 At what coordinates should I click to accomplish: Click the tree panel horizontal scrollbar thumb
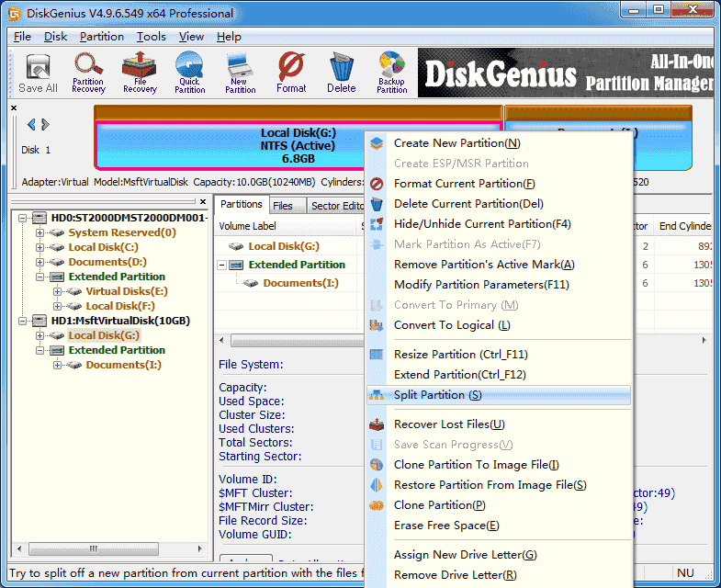[x=94, y=548]
